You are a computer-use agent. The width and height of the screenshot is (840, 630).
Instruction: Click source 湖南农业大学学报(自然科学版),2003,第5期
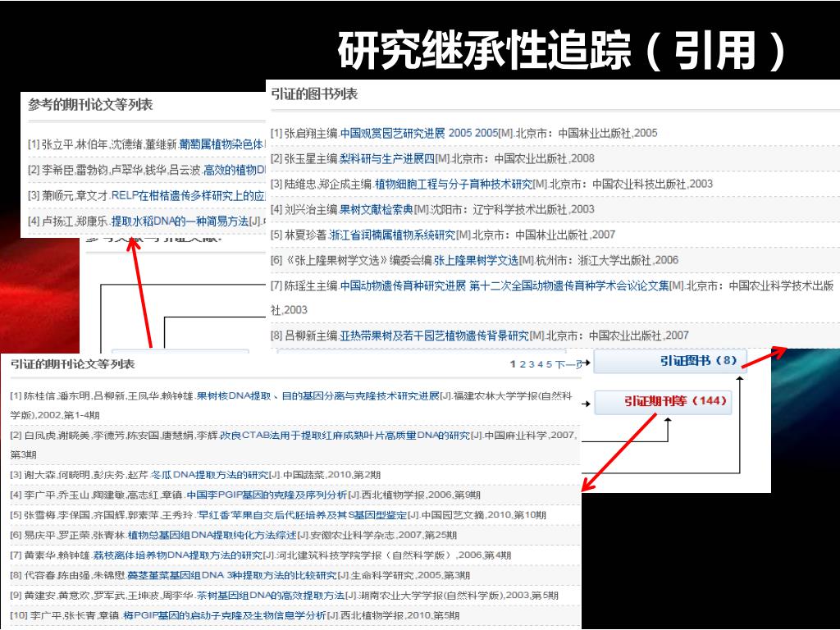(x=458, y=596)
